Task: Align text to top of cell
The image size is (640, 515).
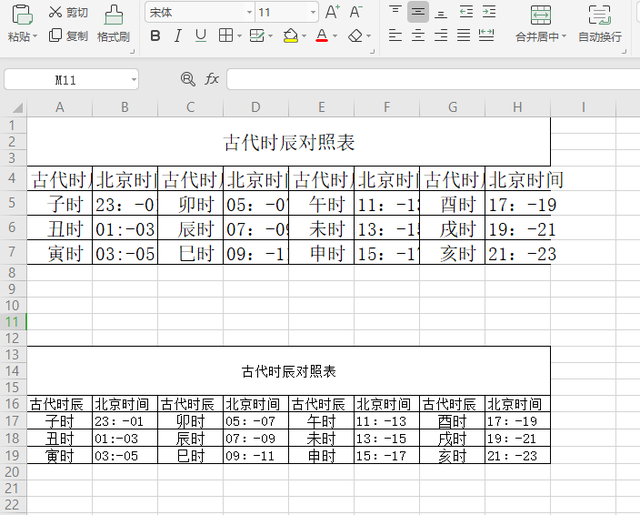Action: (395, 12)
